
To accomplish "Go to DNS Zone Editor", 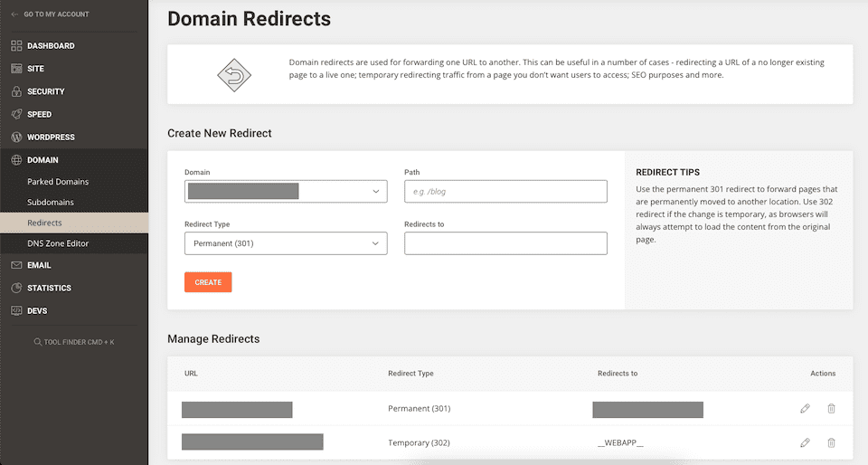I will tap(58, 243).
